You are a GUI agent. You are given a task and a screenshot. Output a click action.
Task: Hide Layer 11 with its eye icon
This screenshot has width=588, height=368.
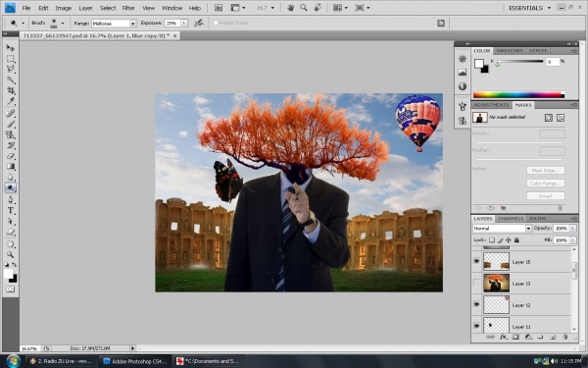point(476,326)
